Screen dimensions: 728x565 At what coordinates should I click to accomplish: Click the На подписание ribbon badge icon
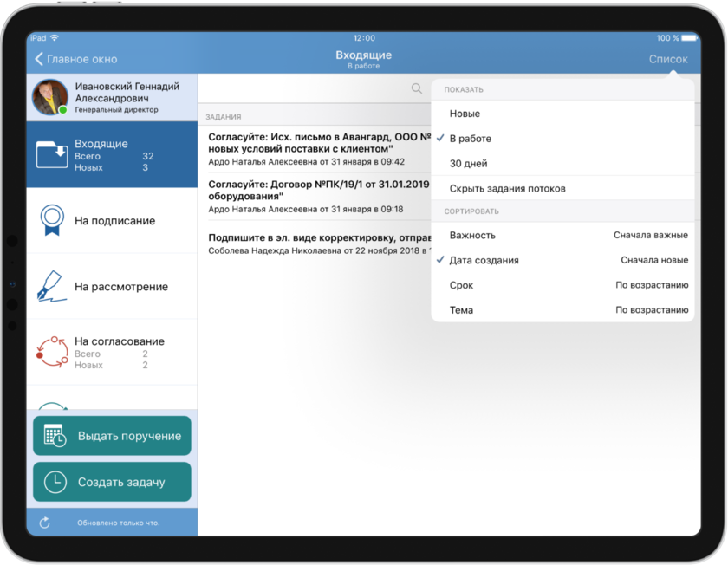pyautogui.click(x=51, y=221)
